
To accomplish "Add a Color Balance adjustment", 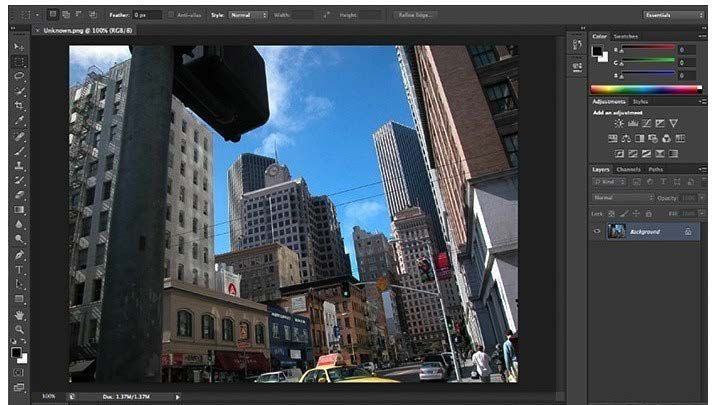I will pos(626,138).
